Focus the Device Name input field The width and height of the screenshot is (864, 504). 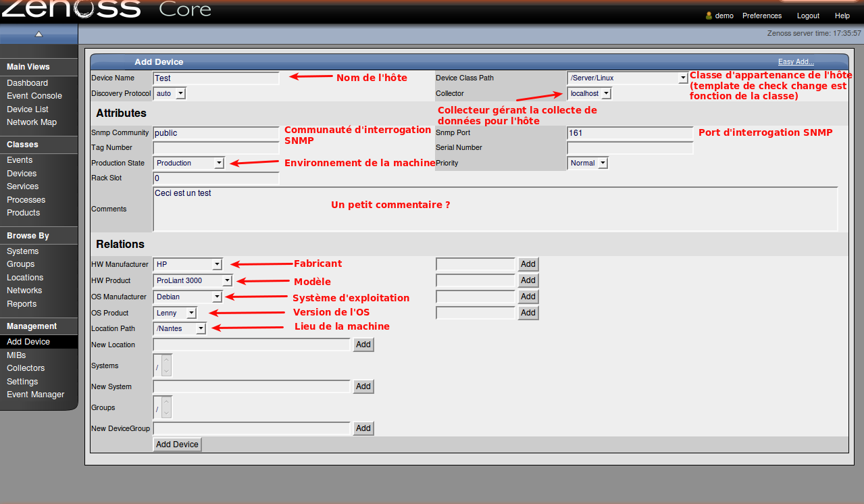[x=215, y=78]
